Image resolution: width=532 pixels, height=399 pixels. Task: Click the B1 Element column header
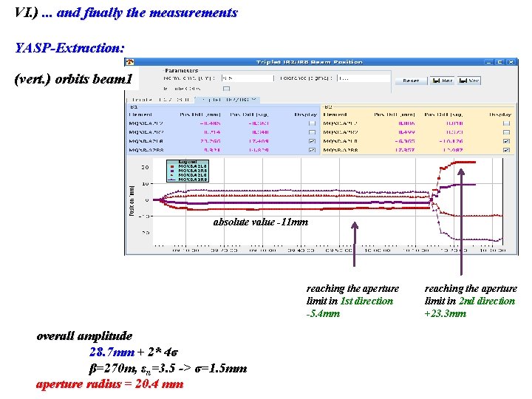pos(140,115)
